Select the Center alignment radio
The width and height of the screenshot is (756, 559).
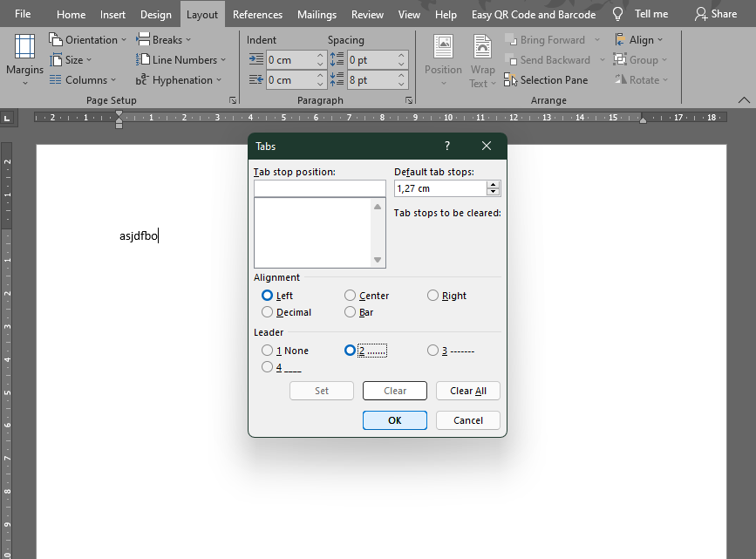tap(350, 295)
